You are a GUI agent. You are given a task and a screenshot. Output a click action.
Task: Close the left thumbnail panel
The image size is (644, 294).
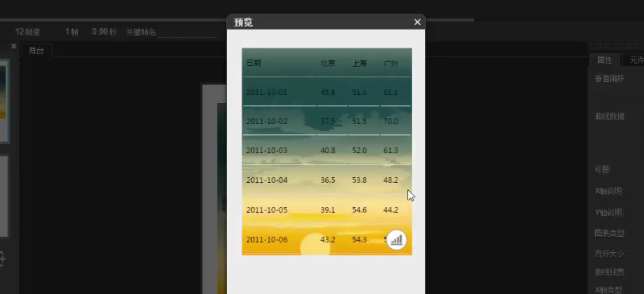pos(14,46)
